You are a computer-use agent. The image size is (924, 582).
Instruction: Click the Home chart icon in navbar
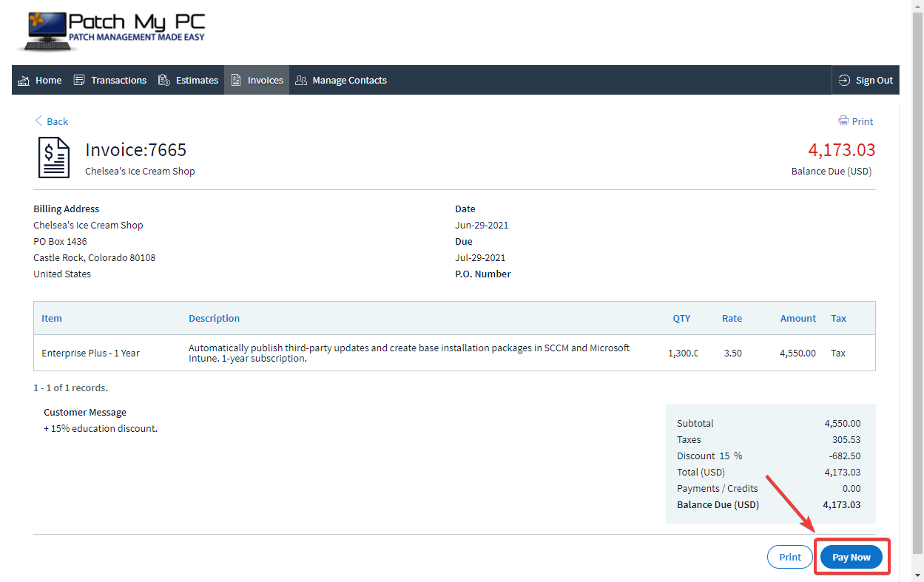pos(24,80)
